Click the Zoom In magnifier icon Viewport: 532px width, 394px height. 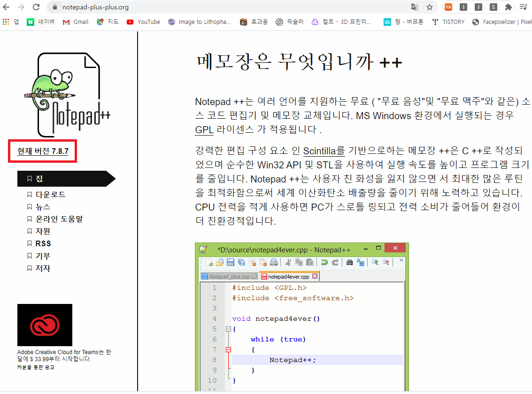[375, 262]
